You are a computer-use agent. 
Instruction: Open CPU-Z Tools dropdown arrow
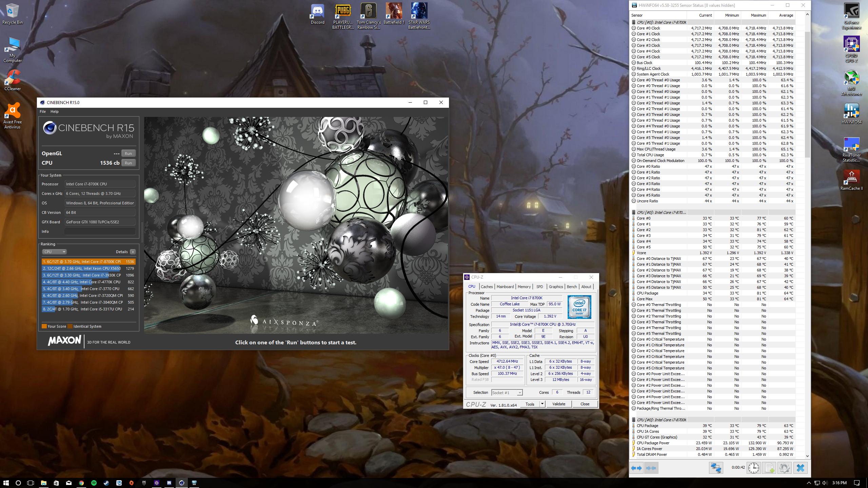(x=542, y=404)
